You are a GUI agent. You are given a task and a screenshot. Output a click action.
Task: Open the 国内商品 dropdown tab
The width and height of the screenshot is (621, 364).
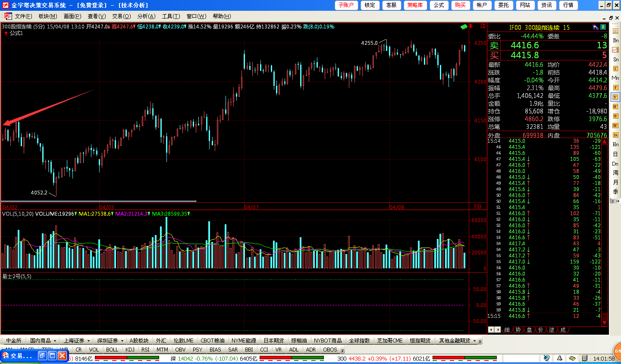[x=43, y=341]
